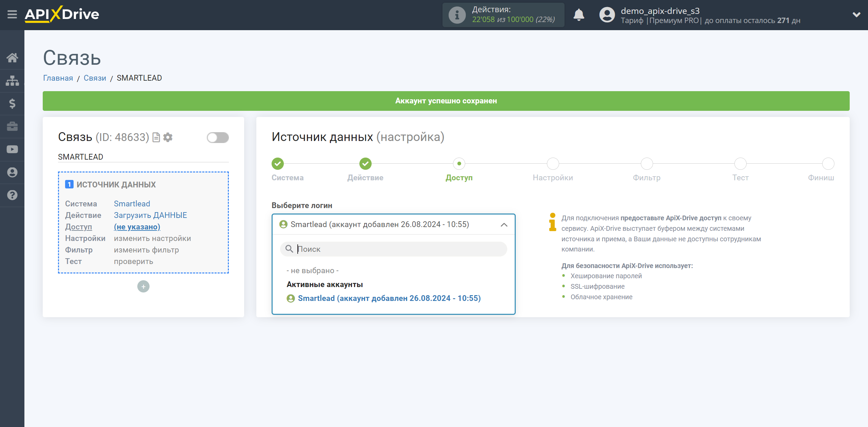Click the Действия usage counter
The image size is (868, 427).
[x=504, y=15]
